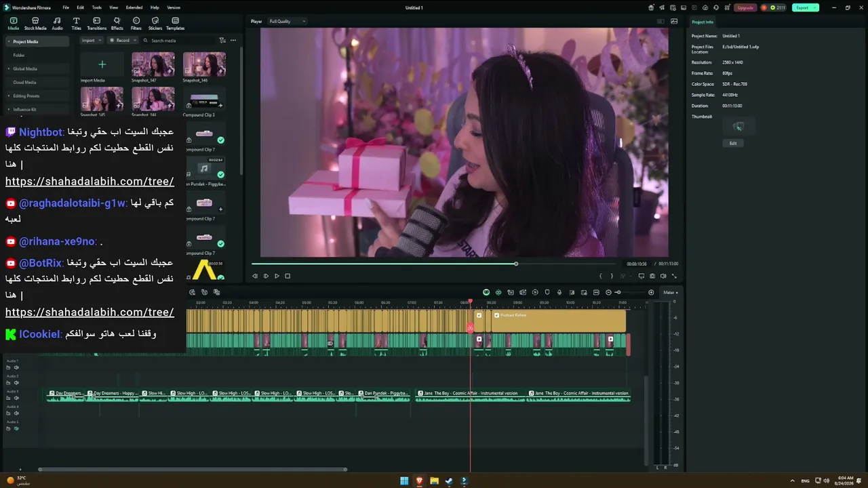The image size is (868, 488).
Task: Select the Snapshot_146 thumbnail
Action: point(204,64)
